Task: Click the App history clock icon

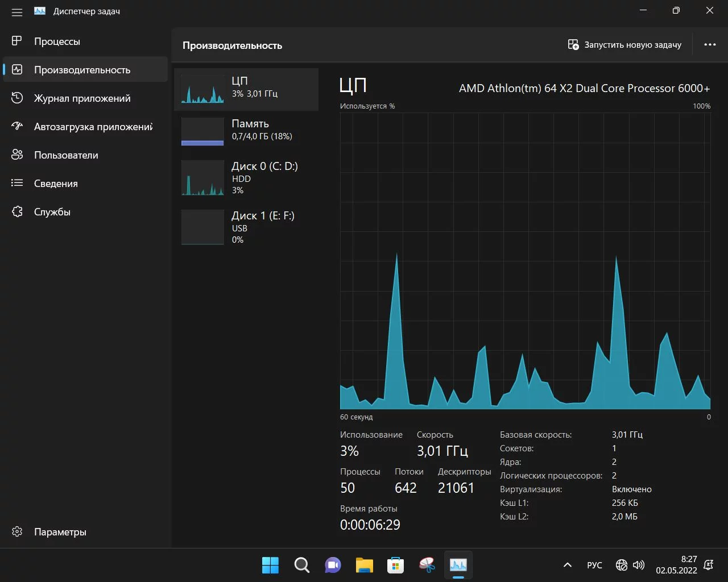Action: click(x=17, y=98)
